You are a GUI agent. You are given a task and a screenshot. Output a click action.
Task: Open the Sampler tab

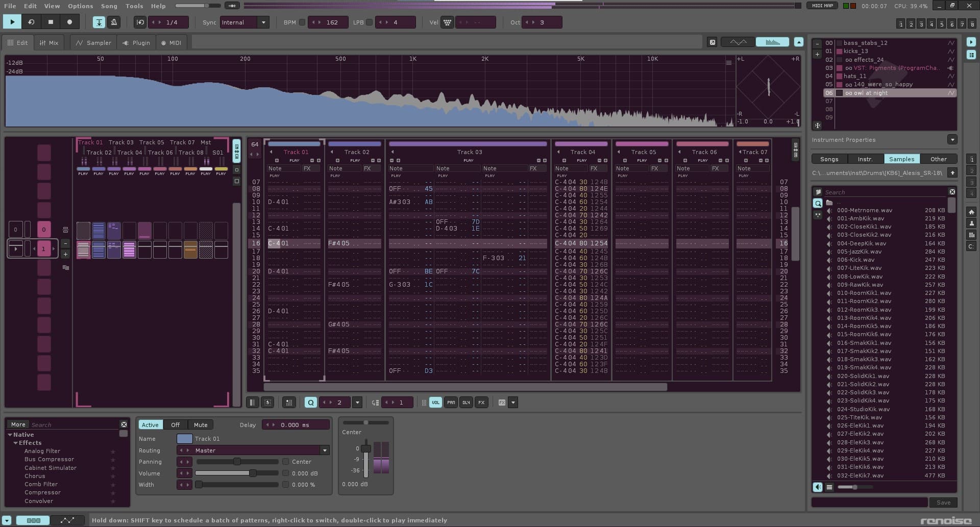point(93,43)
